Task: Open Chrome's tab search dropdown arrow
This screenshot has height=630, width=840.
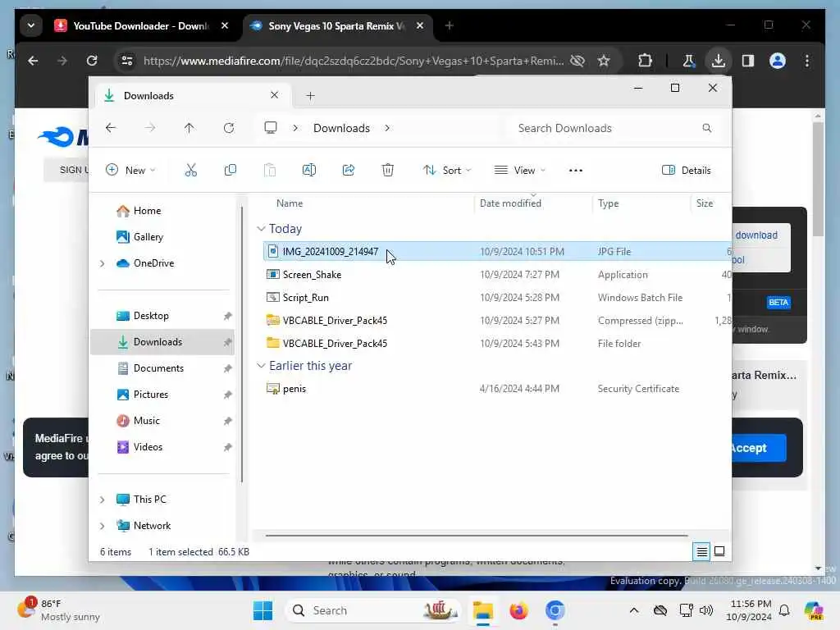Action: tap(31, 25)
